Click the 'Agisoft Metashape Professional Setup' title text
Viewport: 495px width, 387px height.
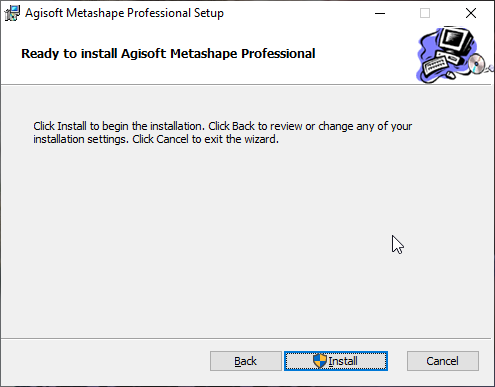click(x=124, y=13)
